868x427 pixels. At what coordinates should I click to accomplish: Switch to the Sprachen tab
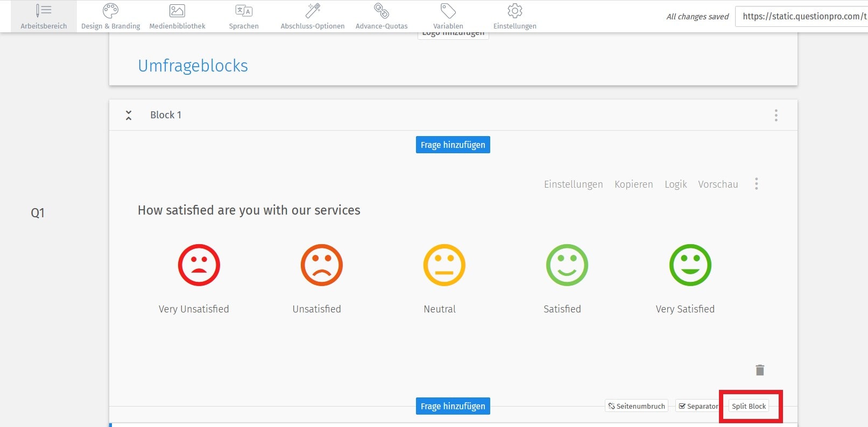coord(244,17)
